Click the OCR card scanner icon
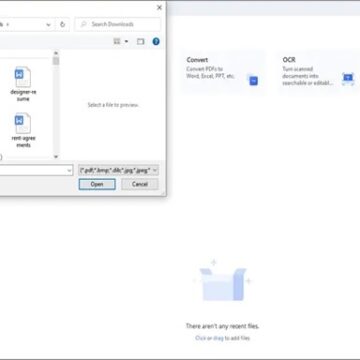This screenshot has height=360, width=360. 348,79
